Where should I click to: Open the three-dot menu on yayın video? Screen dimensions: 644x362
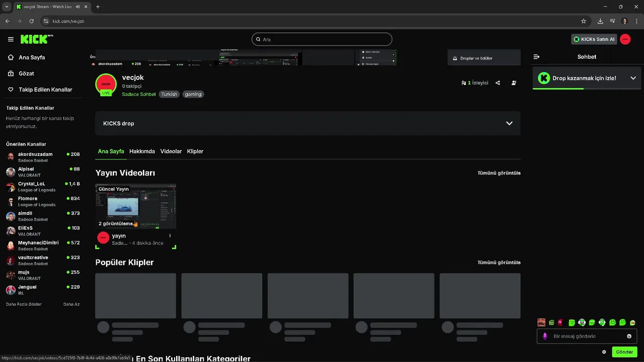point(170,236)
